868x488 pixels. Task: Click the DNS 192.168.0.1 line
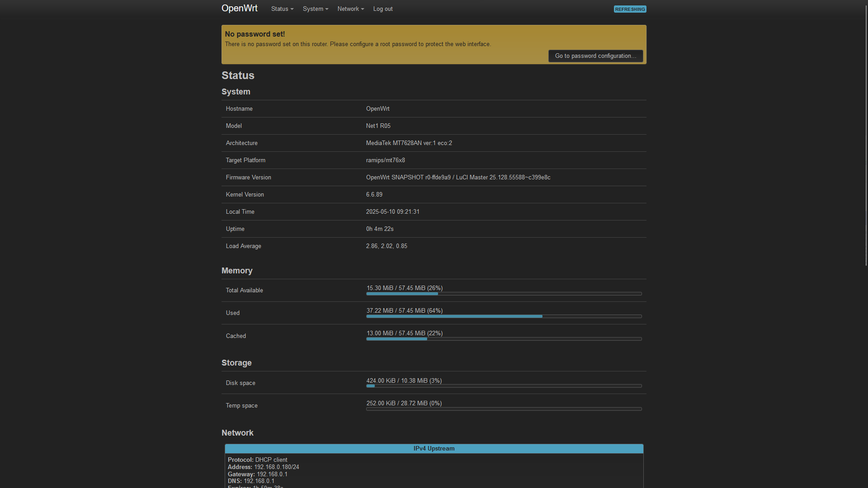[x=251, y=481]
